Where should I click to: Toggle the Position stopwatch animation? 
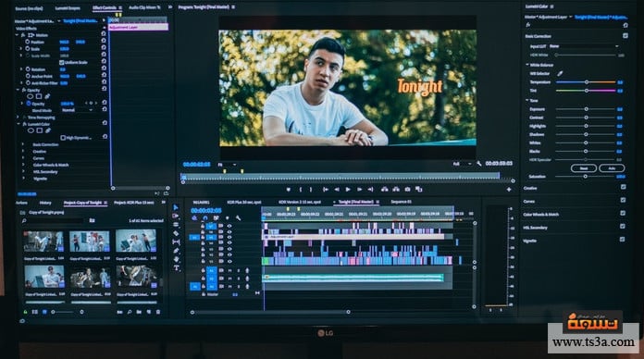pyautogui.click(x=28, y=42)
